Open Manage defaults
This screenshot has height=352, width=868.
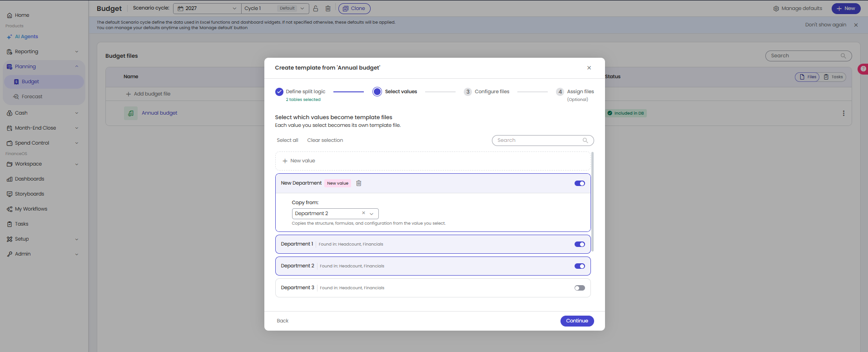[798, 9]
